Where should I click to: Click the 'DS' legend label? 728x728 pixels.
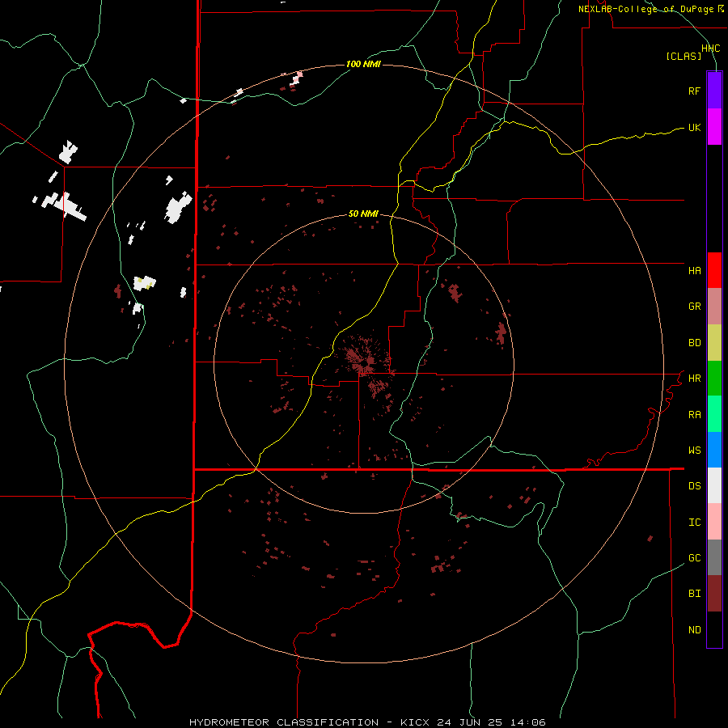coord(694,486)
